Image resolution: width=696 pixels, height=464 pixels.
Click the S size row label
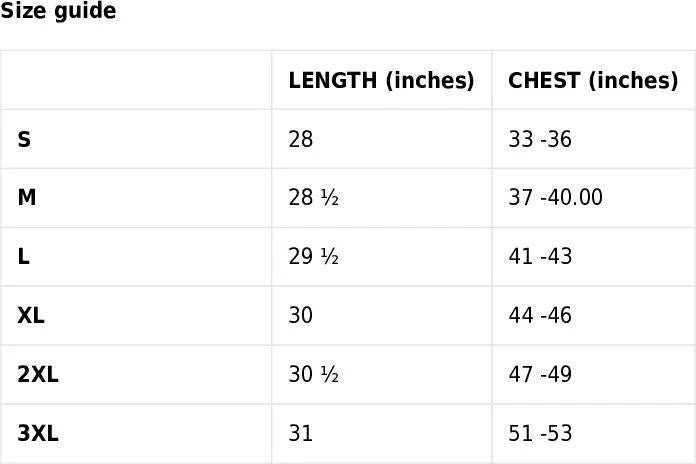click(x=24, y=139)
